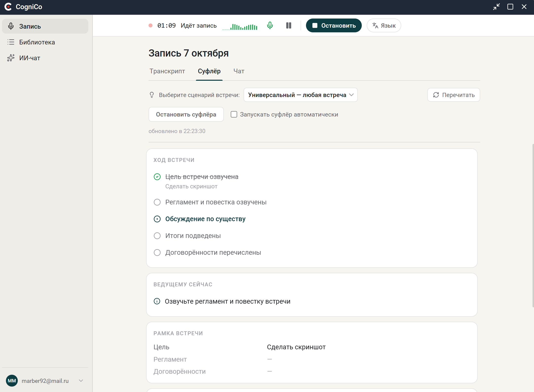Image resolution: width=534 pixels, height=392 pixels.
Task: Click the CogniCo logo icon
Action: (8, 7)
